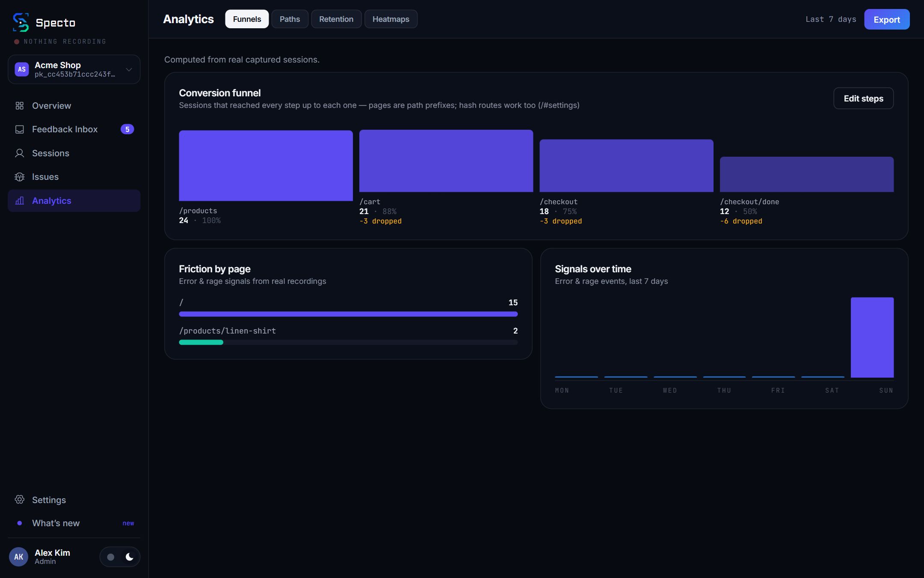Open the Last 7 days range selector
Screen dimensions: 924x578
coord(831,19)
